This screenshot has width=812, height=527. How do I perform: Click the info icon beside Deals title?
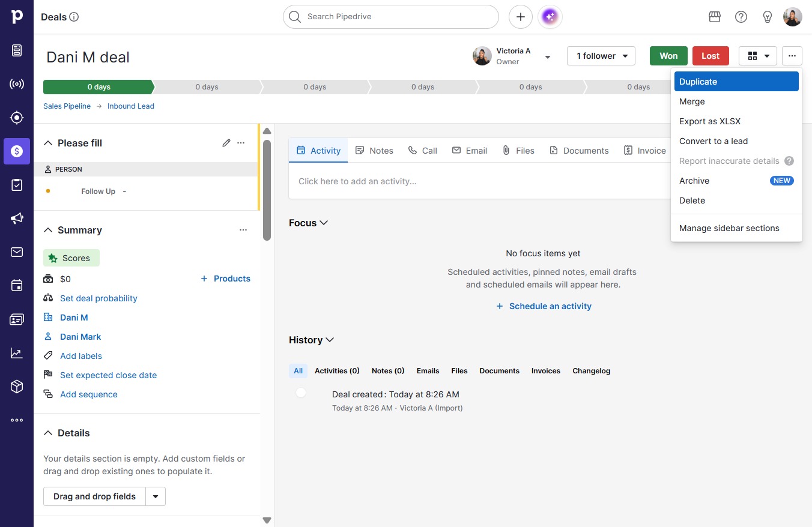pos(74,17)
